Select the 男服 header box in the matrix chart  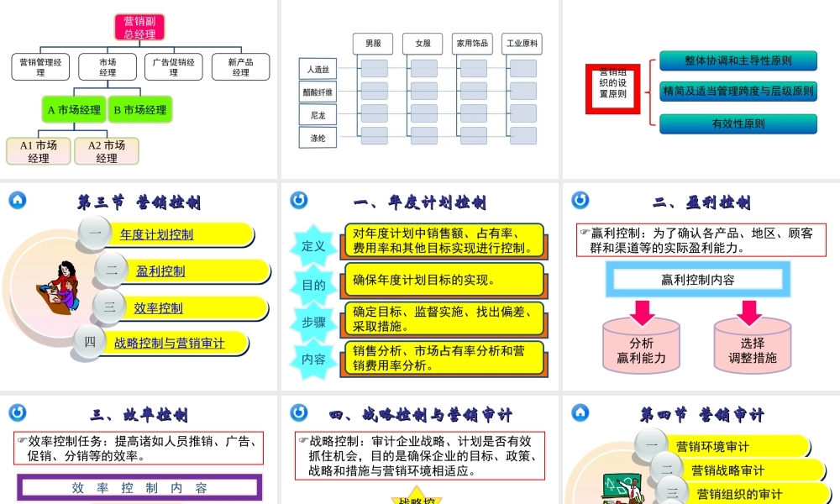tap(371, 44)
